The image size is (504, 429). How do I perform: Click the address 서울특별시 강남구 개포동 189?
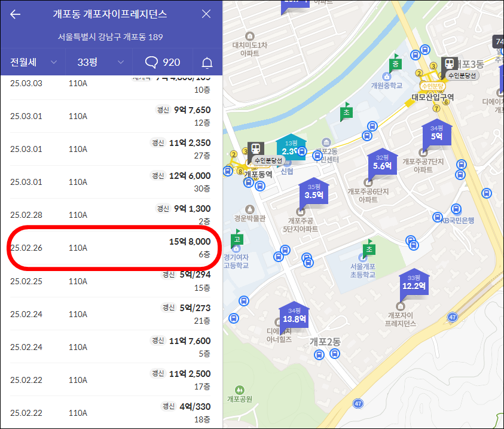[110, 37]
